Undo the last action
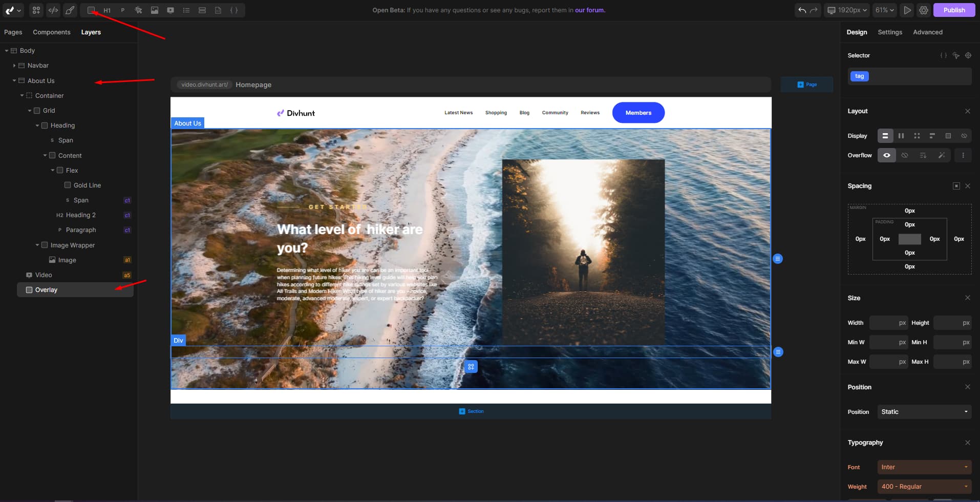 pos(802,10)
